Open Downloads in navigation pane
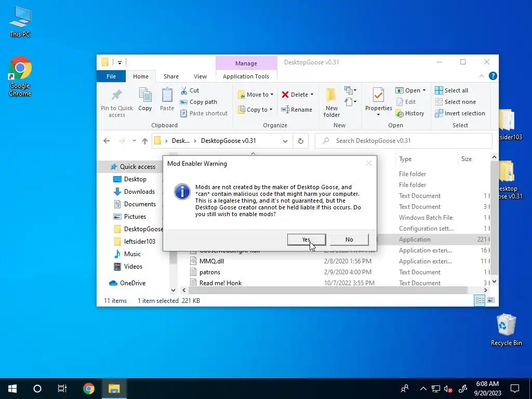This screenshot has height=399, width=532. pyautogui.click(x=135, y=192)
